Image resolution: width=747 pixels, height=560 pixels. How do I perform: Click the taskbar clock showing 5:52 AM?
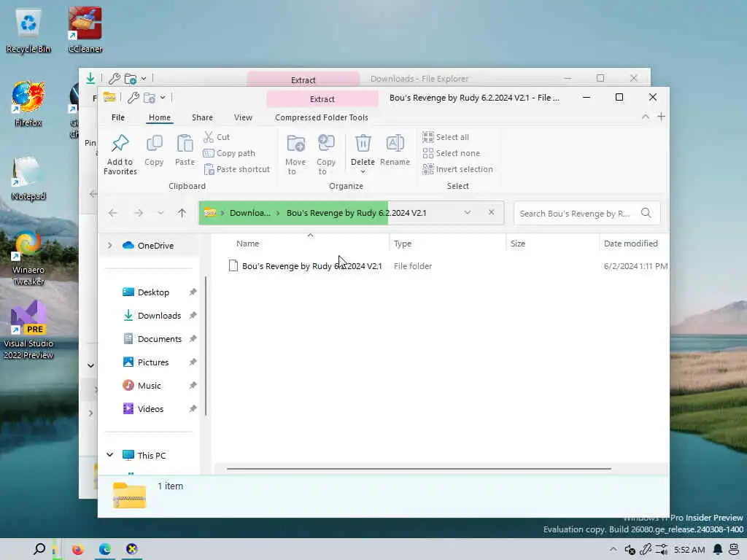[x=689, y=550]
